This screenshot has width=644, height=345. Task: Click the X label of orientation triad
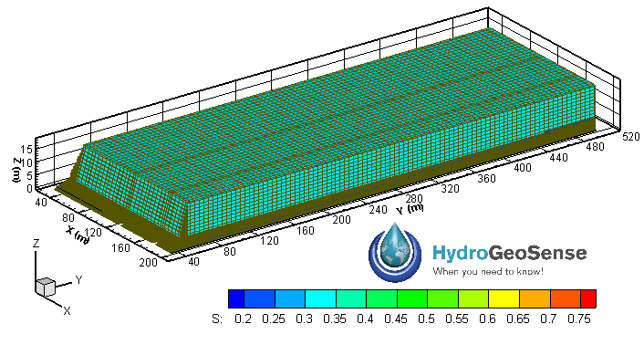pyautogui.click(x=67, y=311)
